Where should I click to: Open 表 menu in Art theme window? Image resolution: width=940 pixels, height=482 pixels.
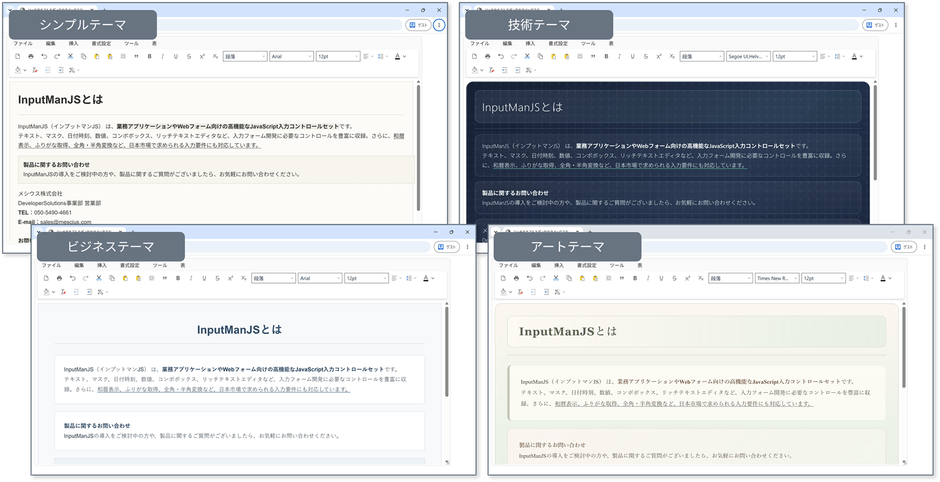tap(640, 265)
